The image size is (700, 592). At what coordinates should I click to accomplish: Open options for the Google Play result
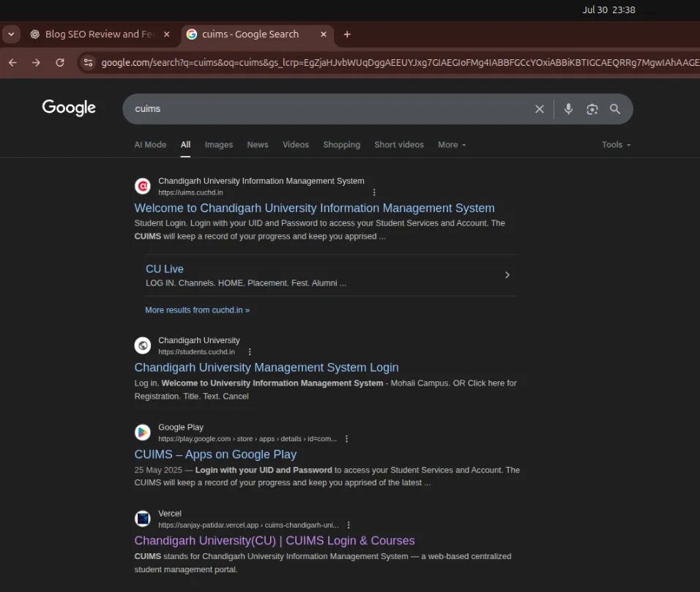[x=346, y=438]
